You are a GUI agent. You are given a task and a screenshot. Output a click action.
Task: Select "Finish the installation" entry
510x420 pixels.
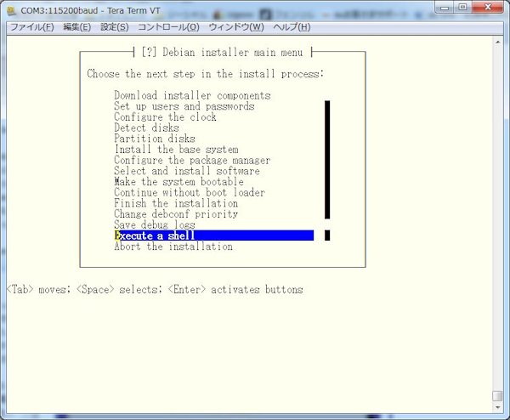(x=176, y=203)
